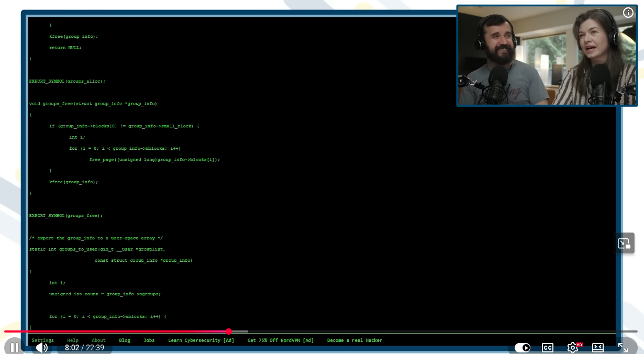
Task: Click the progress bar scrubber handle
Action: point(229,331)
